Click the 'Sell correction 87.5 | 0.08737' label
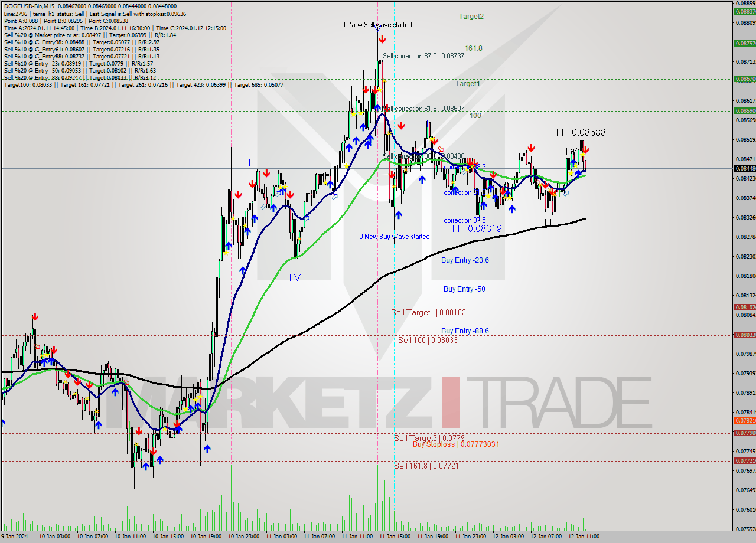 [x=423, y=56]
